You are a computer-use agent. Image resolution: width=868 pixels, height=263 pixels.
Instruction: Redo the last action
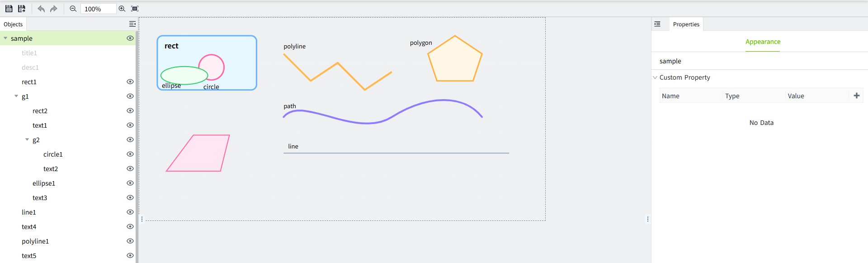(54, 9)
